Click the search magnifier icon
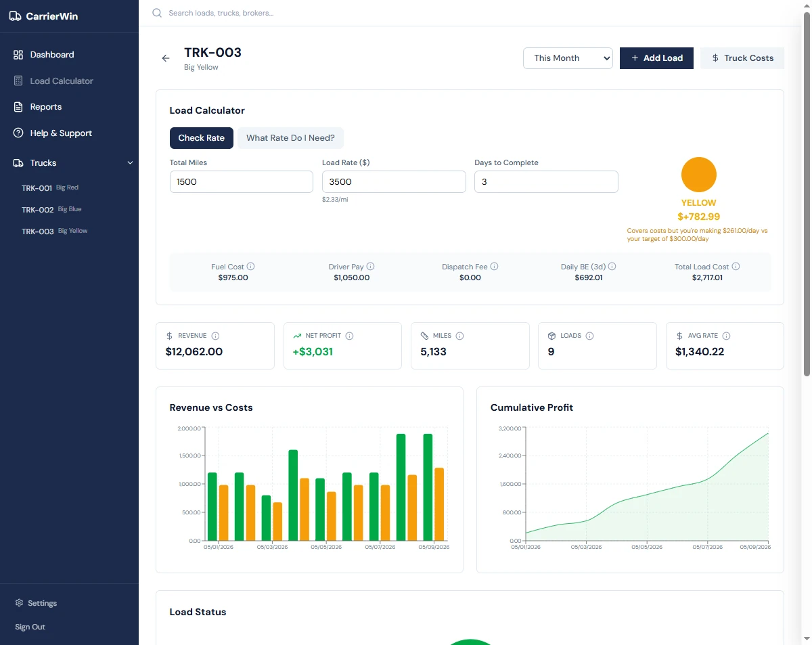Screen dimensions: 812x645 [157, 13]
